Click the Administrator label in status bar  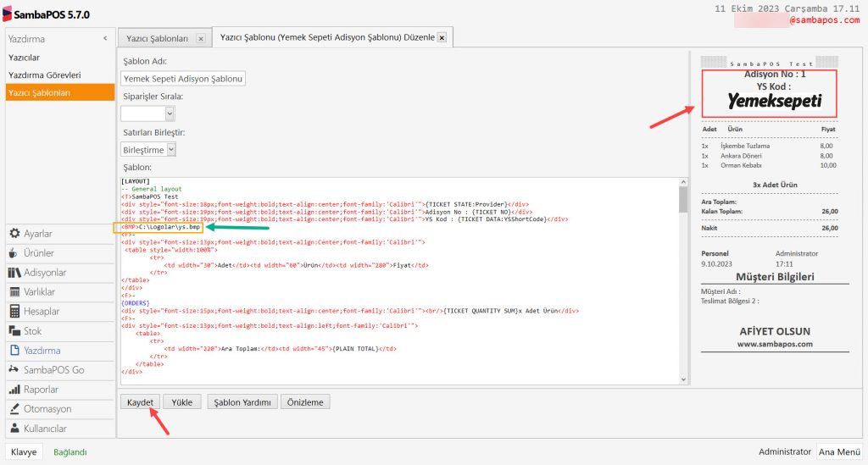pyautogui.click(x=784, y=451)
